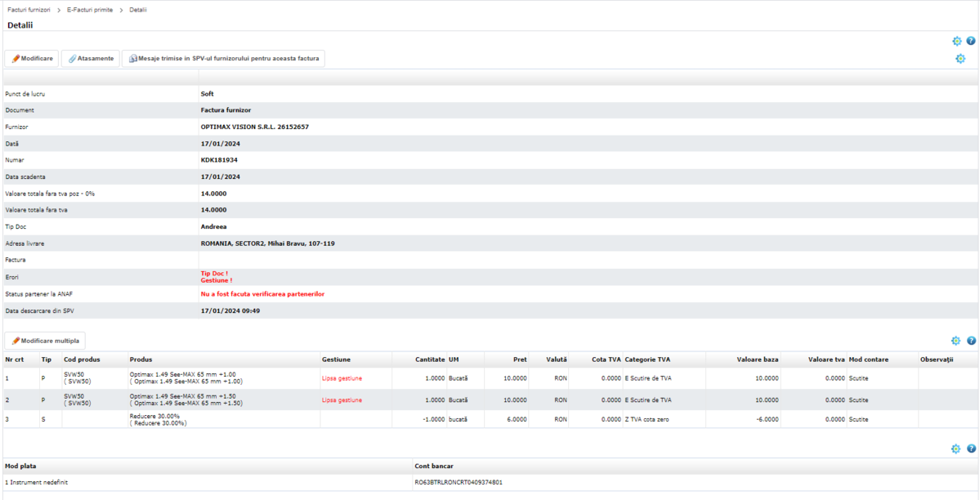Click help icon above the Cont bancar column
The image size is (980, 500).
[x=971, y=449]
